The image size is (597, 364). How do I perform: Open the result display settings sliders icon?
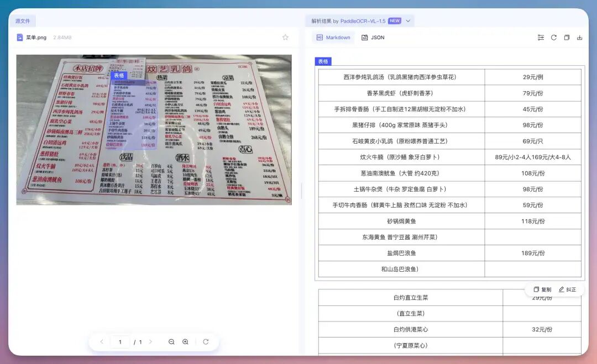(541, 38)
